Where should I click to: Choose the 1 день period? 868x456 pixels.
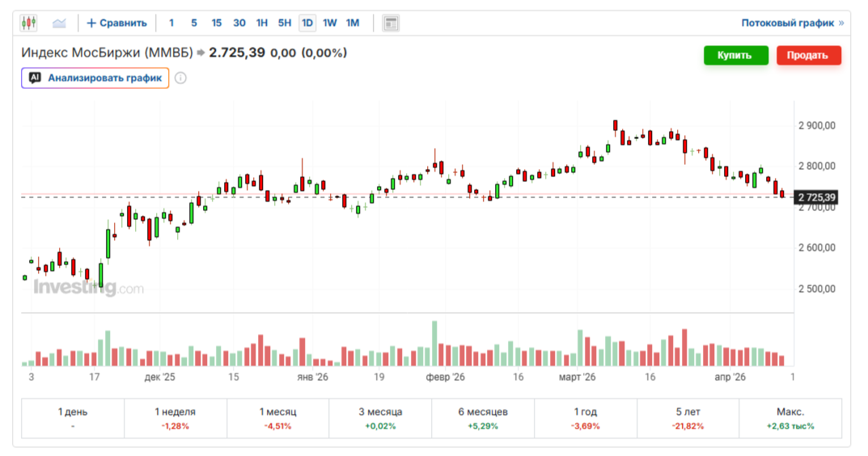[x=73, y=418]
